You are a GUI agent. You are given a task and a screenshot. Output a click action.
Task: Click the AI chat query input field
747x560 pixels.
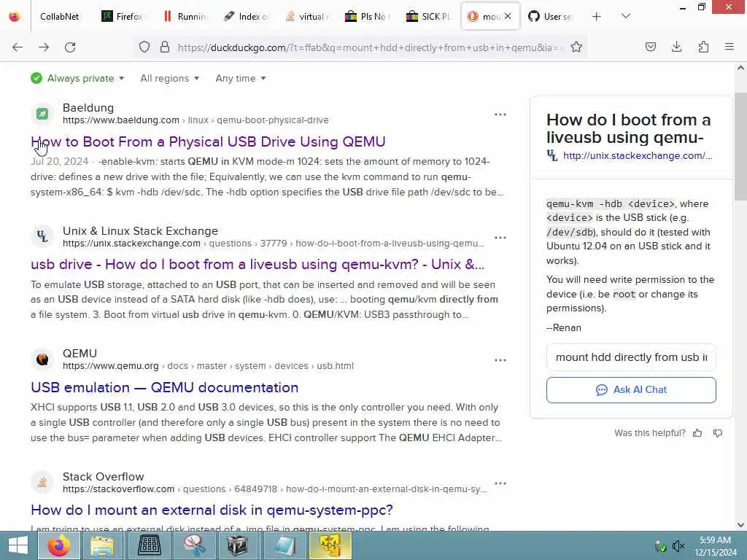631,357
